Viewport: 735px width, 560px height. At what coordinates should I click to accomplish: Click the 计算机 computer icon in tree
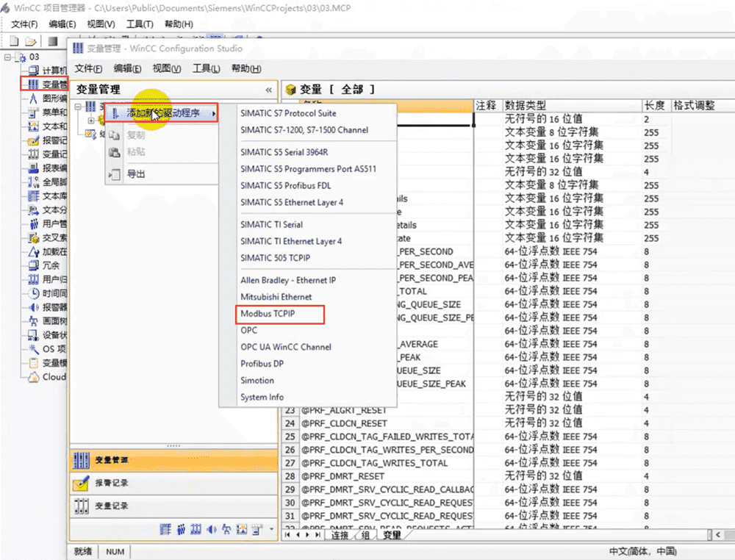[x=33, y=71]
